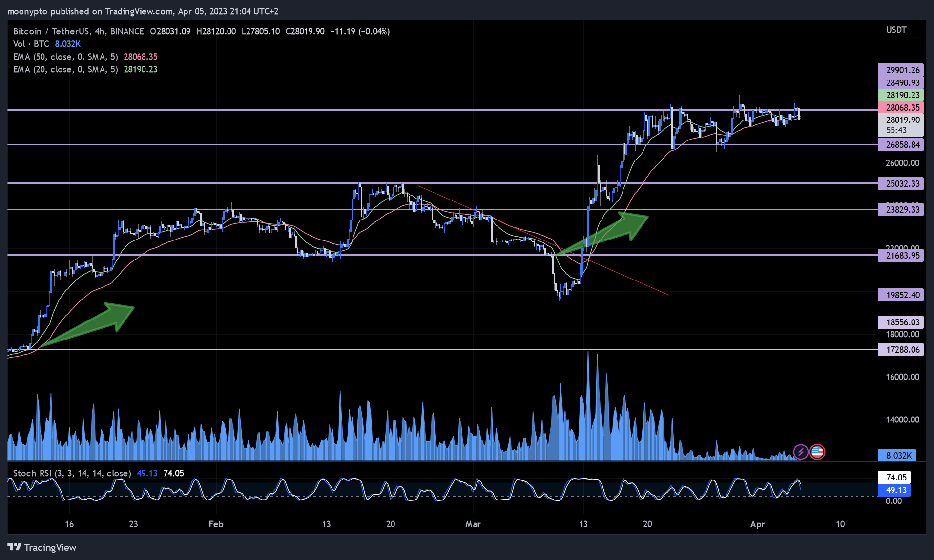Select the 28490.93 price level label
934x560 pixels.
tap(901, 83)
